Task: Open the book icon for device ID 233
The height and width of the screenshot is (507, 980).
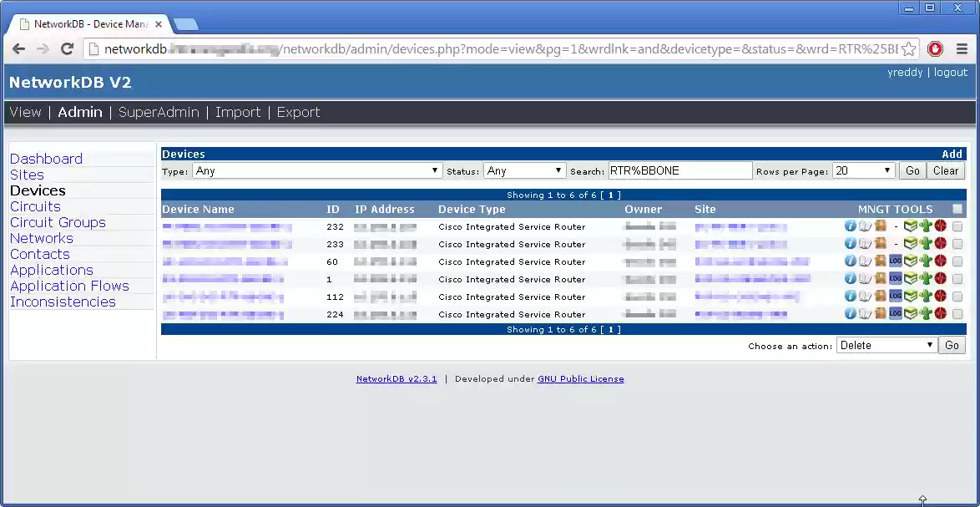Action: click(x=865, y=244)
